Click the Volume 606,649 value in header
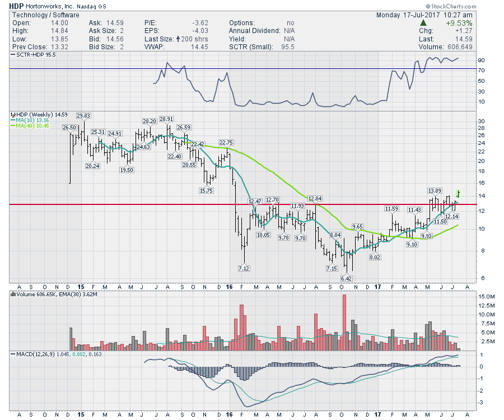Screen dimensions: 504x420 point(460,47)
